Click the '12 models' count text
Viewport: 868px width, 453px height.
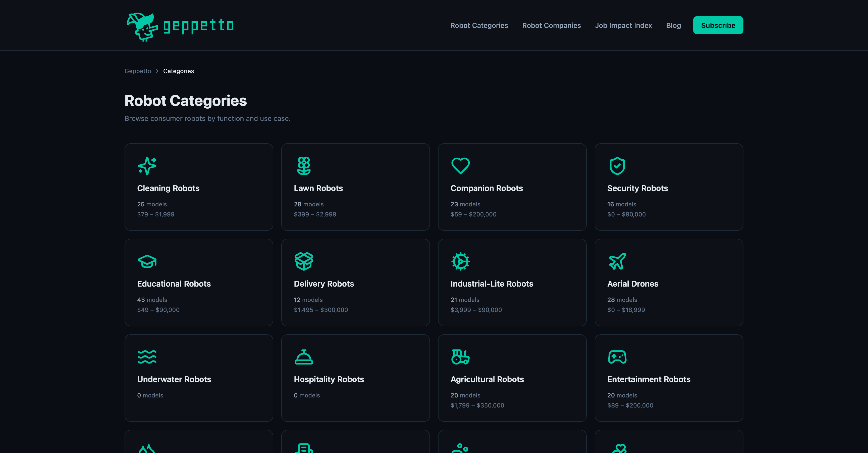coord(308,299)
